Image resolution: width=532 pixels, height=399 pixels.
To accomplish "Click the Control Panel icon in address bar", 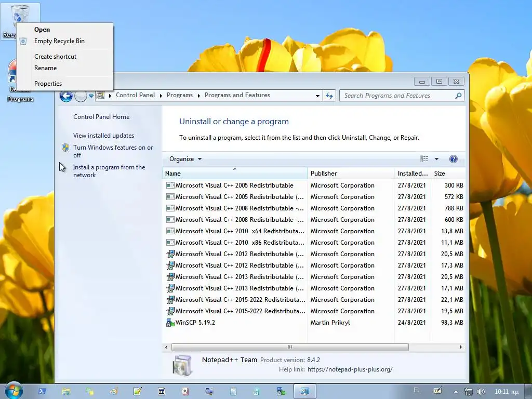I will 100,96.
